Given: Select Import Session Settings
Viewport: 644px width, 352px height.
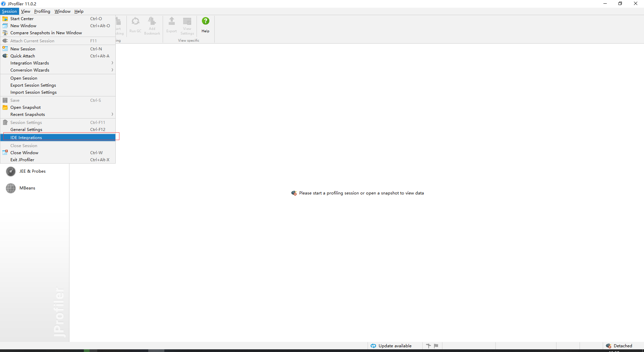Looking at the screenshot, I should (x=58, y=92).
